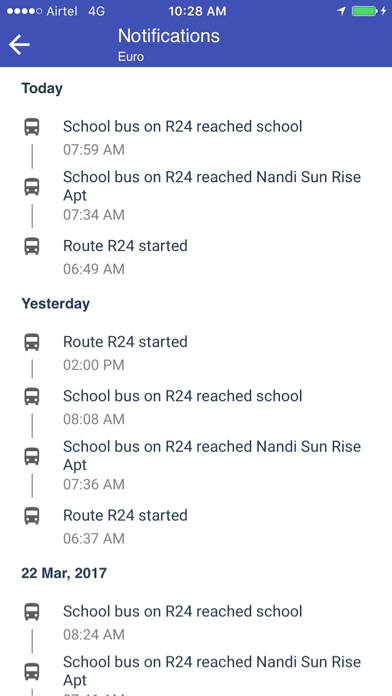The height and width of the screenshot is (696, 392).
Task: Tap the battery indicator in the status bar
Action: (x=364, y=11)
